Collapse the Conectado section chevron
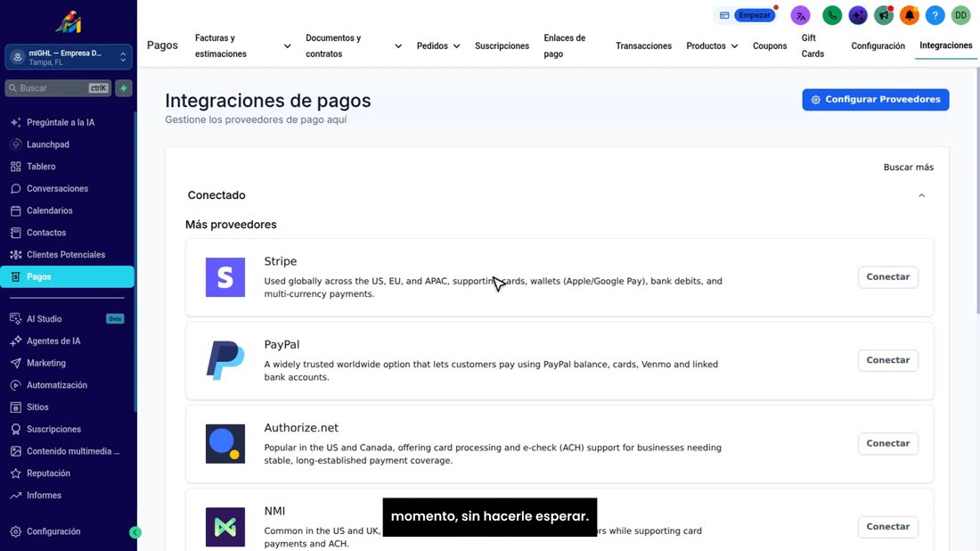Viewport: 980px width, 551px height. pos(921,196)
